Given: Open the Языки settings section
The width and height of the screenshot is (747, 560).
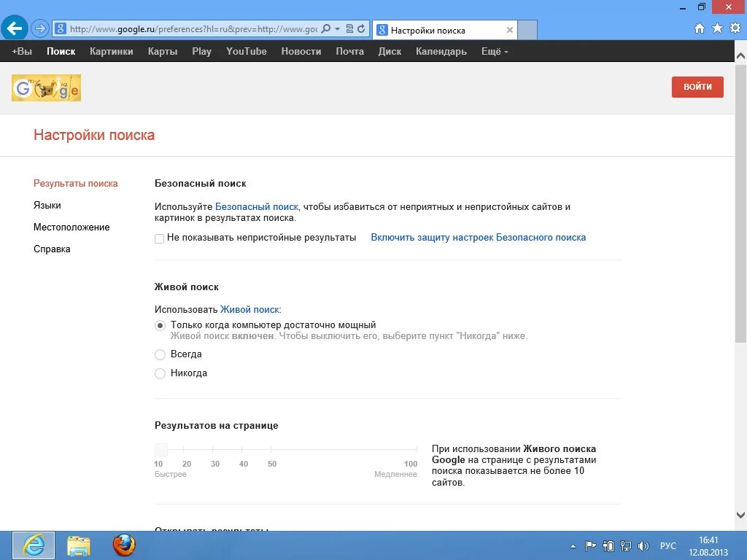Looking at the screenshot, I should pos(47,205).
